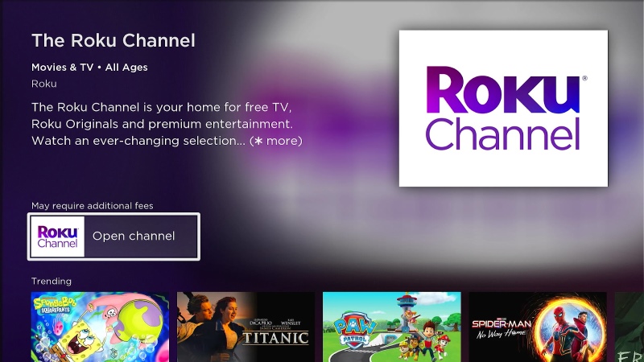Click the SpongeBob SquarePants title logo

point(55,306)
